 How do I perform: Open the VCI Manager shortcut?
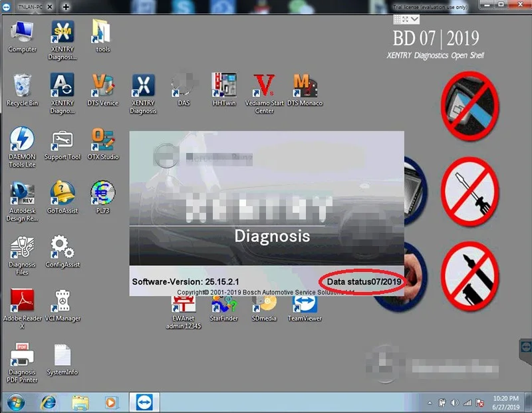[63, 305]
